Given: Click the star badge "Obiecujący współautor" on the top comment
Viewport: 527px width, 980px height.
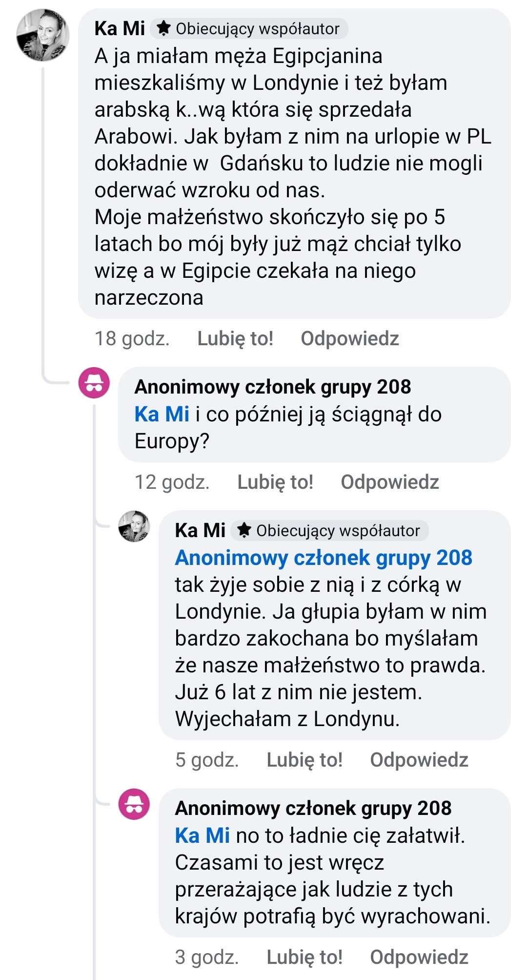Looking at the screenshot, I should [249, 29].
